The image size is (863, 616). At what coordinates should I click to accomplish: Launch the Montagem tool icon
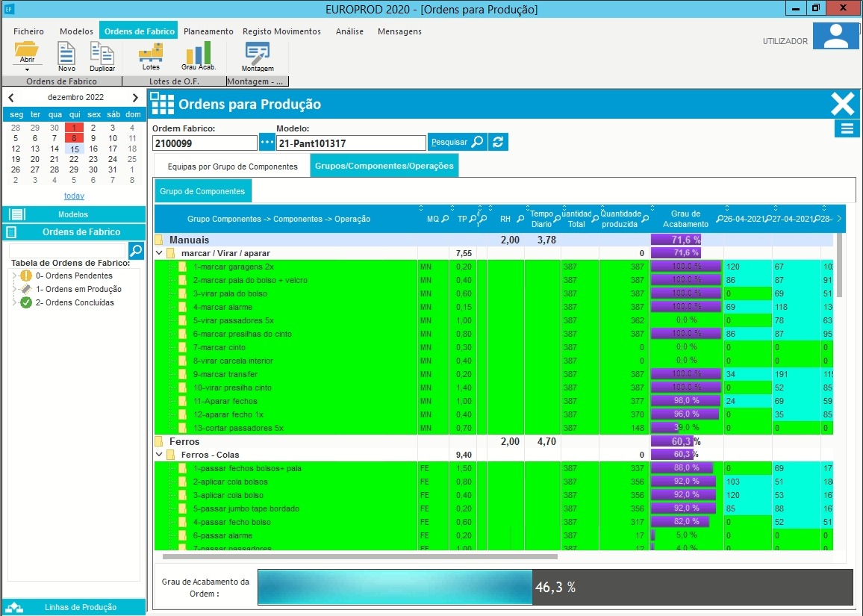(257, 53)
